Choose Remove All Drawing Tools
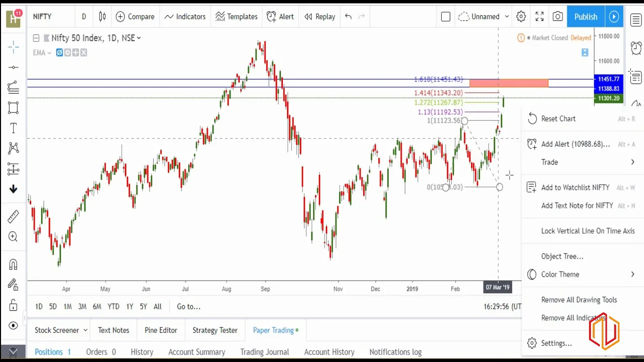The image size is (644, 362). 583,300
